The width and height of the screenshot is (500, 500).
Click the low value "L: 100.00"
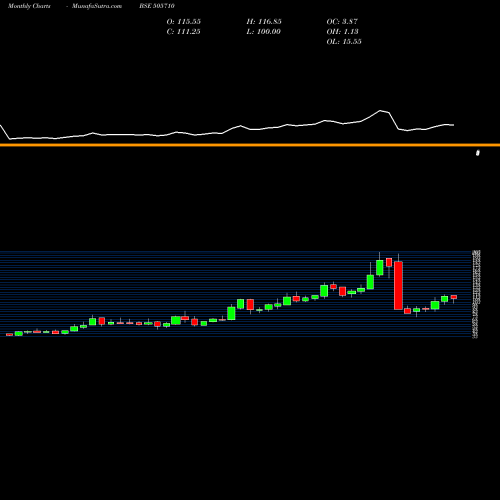coord(263,32)
